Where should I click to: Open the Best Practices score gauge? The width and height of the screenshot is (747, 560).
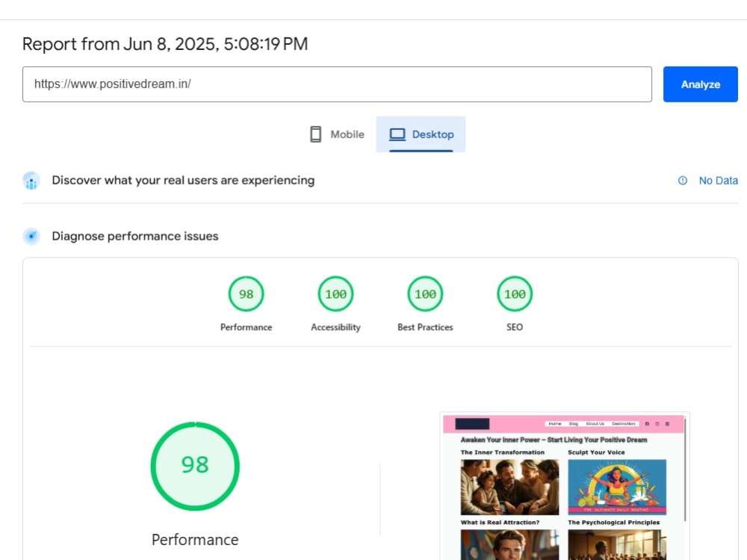[x=425, y=293]
